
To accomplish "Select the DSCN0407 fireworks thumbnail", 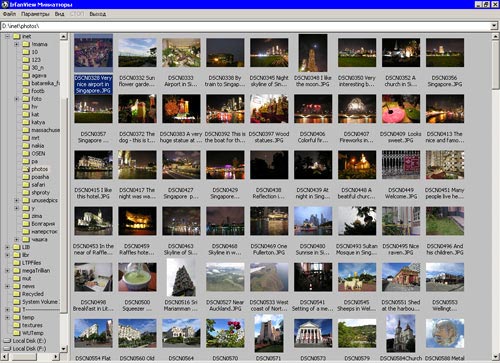I will tap(357, 109).
